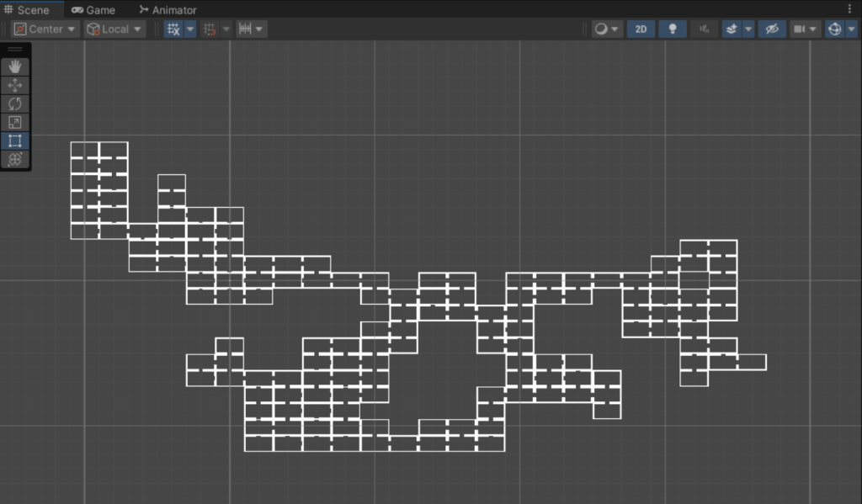Image resolution: width=862 pixels, height=504 pixels.
Task: Toggle scene lighting lightbulb icon
Action: 673,29
